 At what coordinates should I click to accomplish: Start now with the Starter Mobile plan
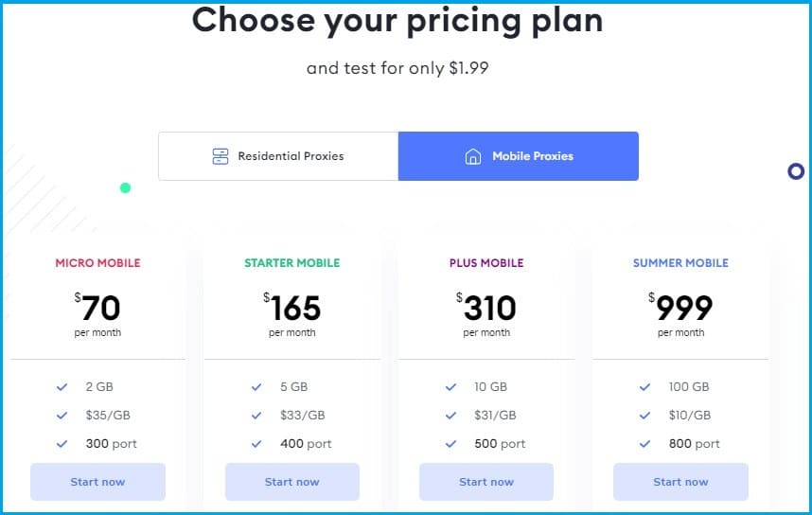coord(292,482)
